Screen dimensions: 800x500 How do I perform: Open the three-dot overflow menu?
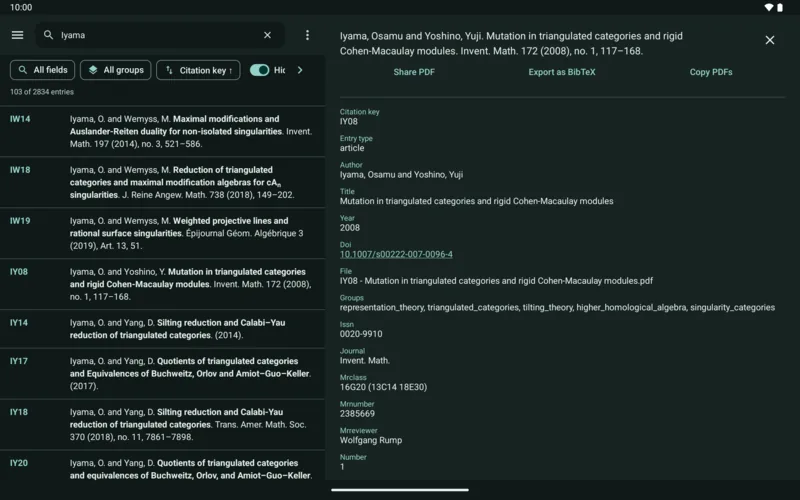click(307, 35)
